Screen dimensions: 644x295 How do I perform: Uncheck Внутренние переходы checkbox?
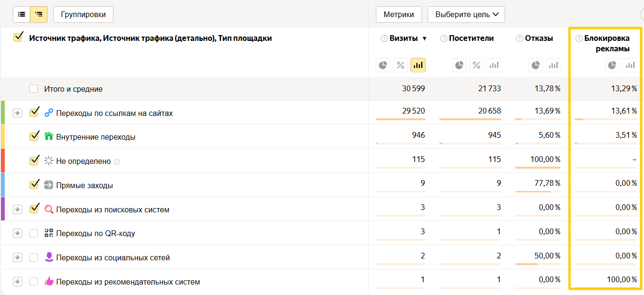34,136
